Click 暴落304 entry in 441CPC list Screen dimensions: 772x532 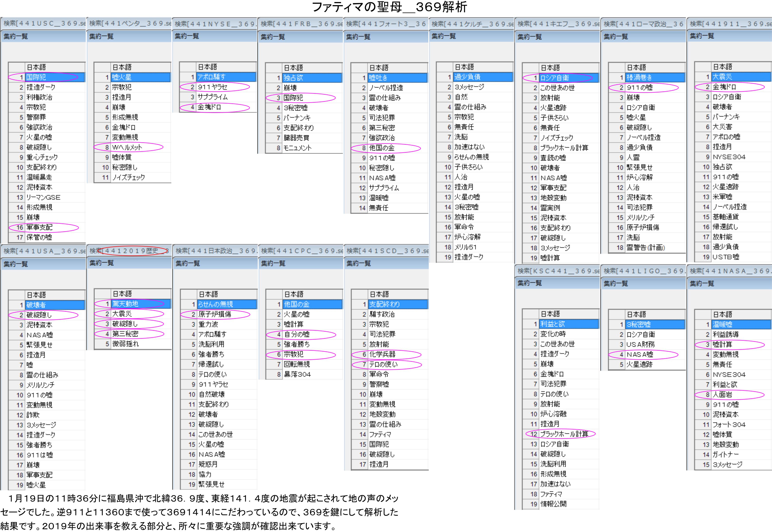(298, 374)
